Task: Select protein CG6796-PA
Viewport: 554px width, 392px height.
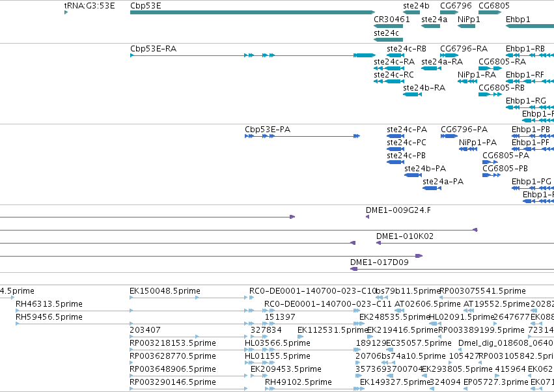Action: pyautogui.click(x=449, y=136)
